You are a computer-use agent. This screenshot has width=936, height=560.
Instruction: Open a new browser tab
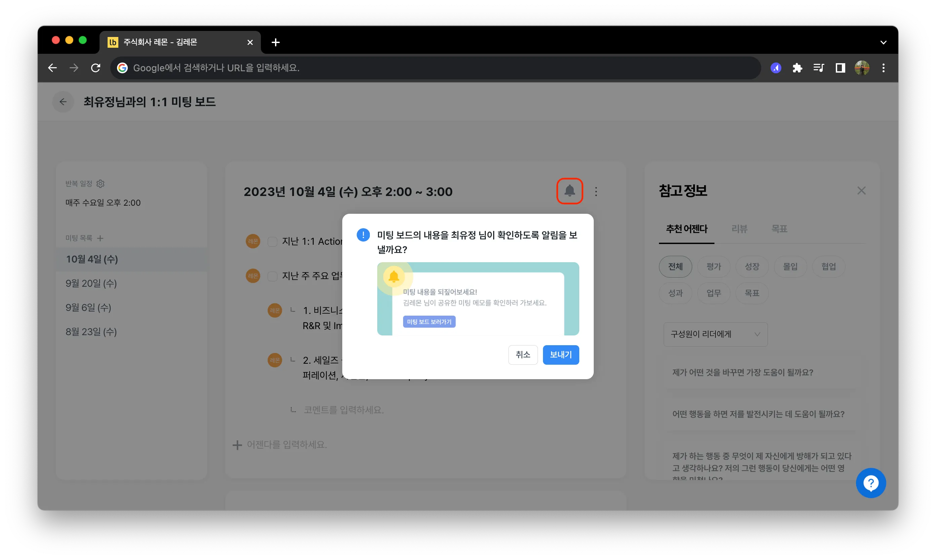click(275, 42)
